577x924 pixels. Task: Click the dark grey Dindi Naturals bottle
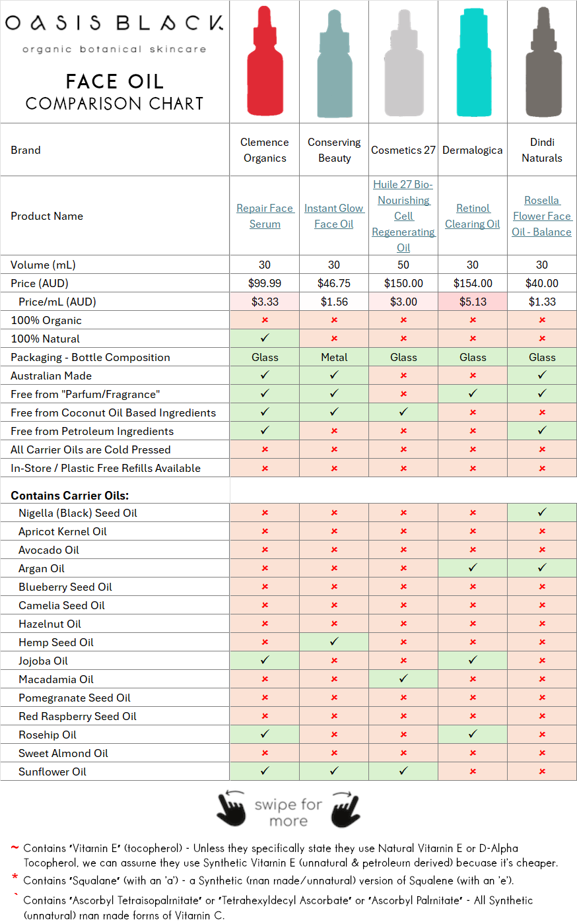point(543,62)
